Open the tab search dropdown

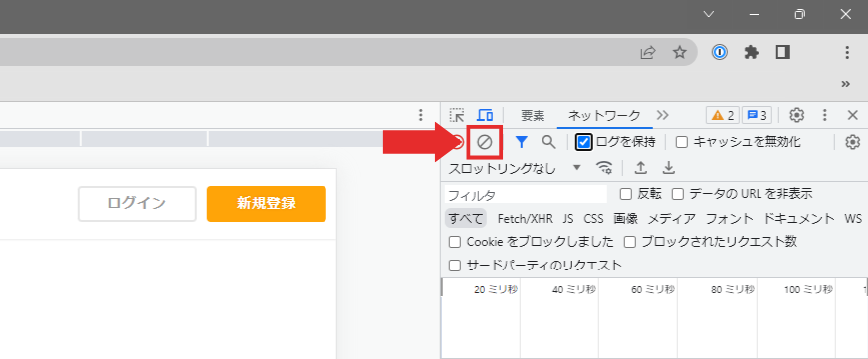click(709, 15)
